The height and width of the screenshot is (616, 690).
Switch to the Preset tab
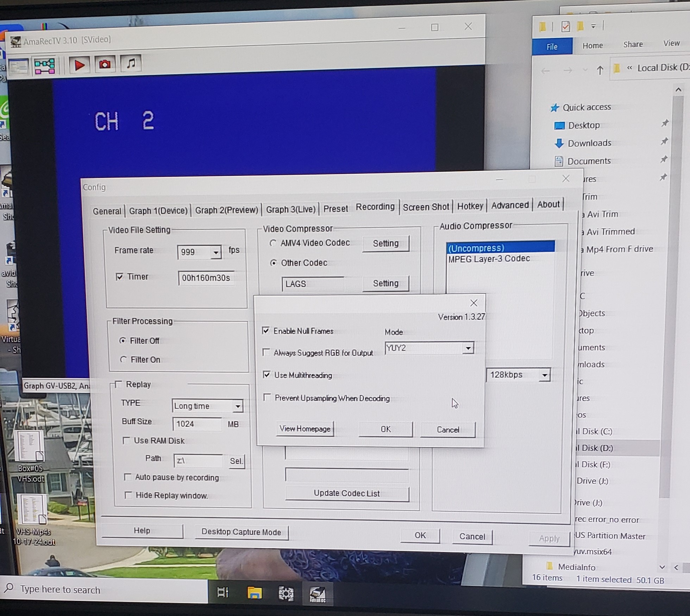(335, 209)
